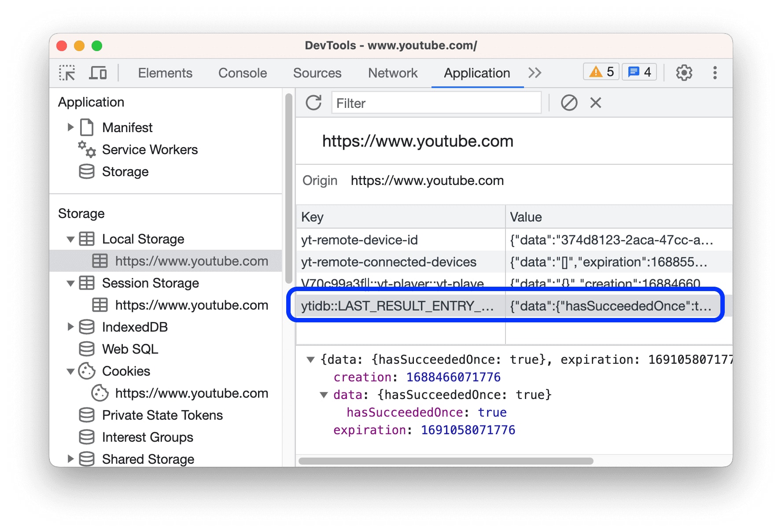Open DevTools settings gear

pyautogui.click(x=684, y=73)
